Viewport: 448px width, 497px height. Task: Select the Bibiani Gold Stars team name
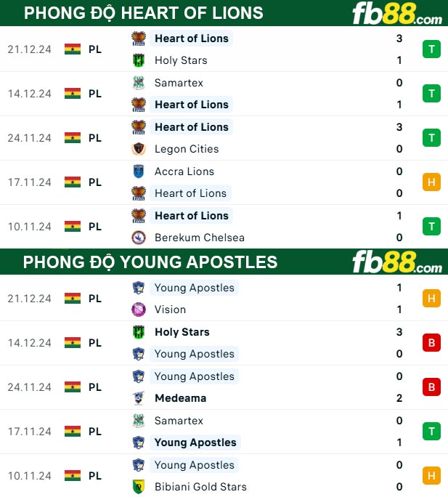(x=200, y=487)
